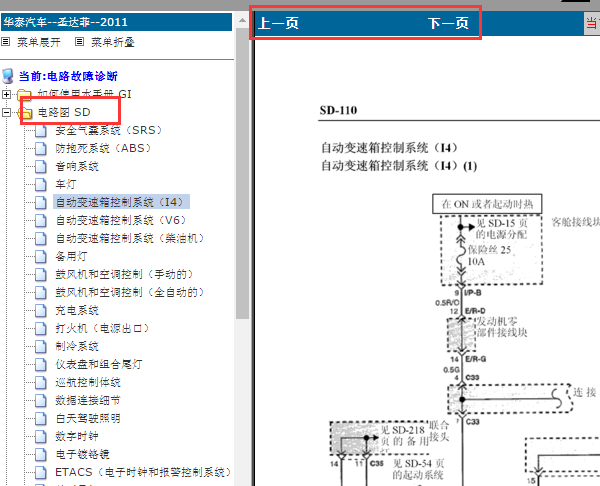The height and width of the screenshot is (486, 600).
Task: Click the 华泰汽车--圣达菲--2011 header
Action: click(x=116, y=22)
